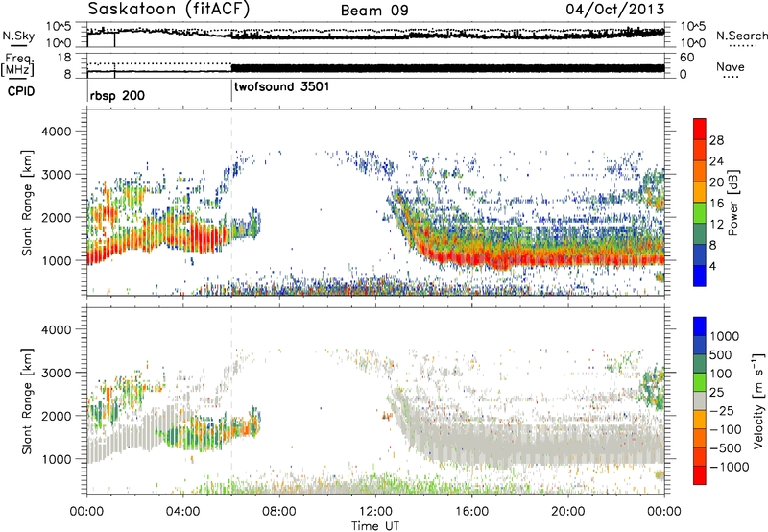Click the 'Velocity [m s⁻¹]' colorbar title
Image resolution: width=768 pixels, height=532 pixels.
758,400
